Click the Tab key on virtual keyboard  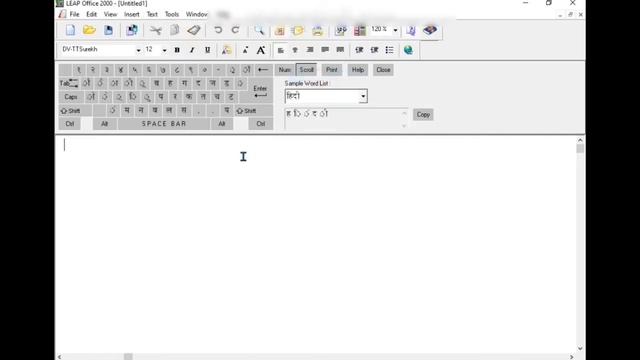(69, 83)
